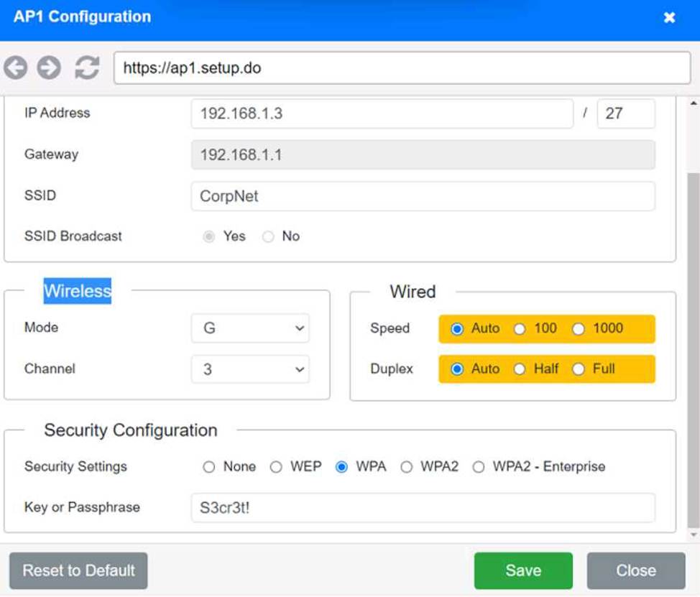Set wired speed to 100

pyautogui.click(x=520, y=329)
